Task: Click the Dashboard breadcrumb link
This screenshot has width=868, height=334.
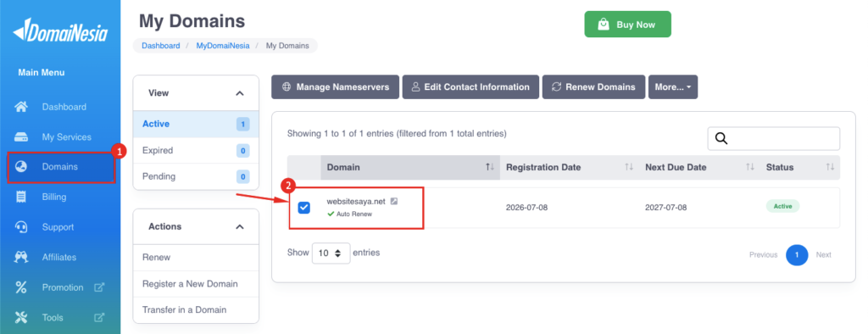Action: (x=160, y=46)
